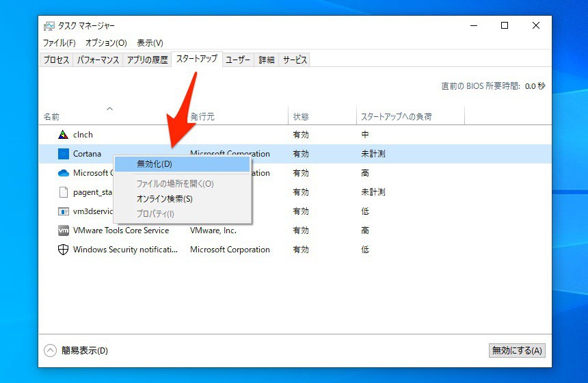The width and height of the screenshot is (588, 383).
Task: Maximize the Task Manager window
Action: (x=505, y=25)
